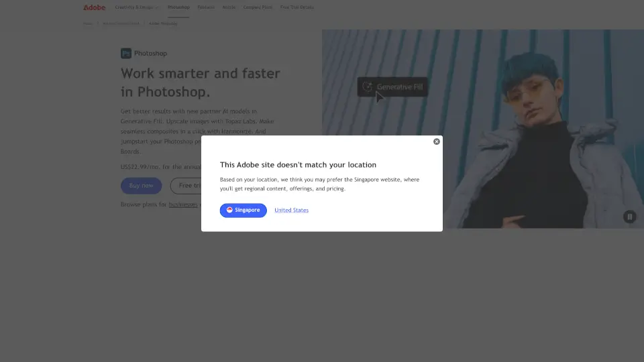This screenshot has height=362, width=644.
Task: Follow the businesses plans link
Action: click(183, 204)
